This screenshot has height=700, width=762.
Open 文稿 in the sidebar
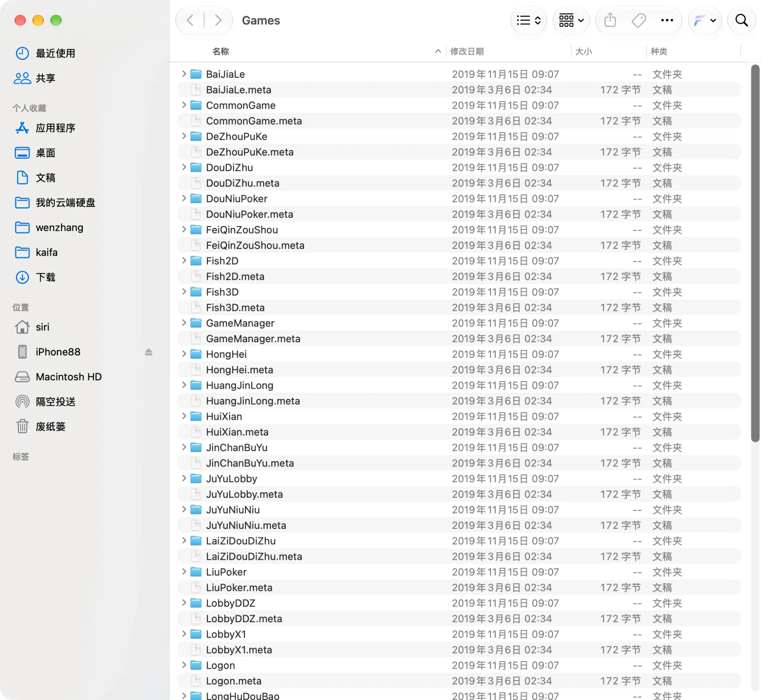45,178
